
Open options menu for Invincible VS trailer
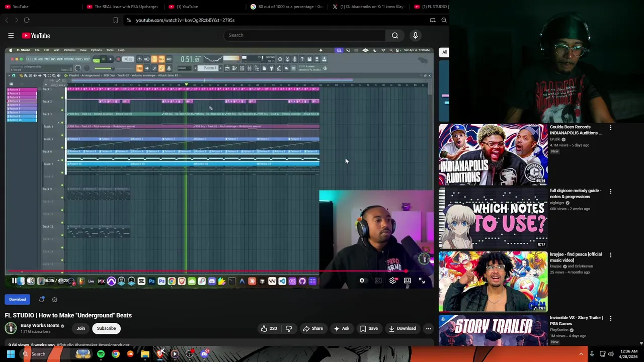click(610, 318)
